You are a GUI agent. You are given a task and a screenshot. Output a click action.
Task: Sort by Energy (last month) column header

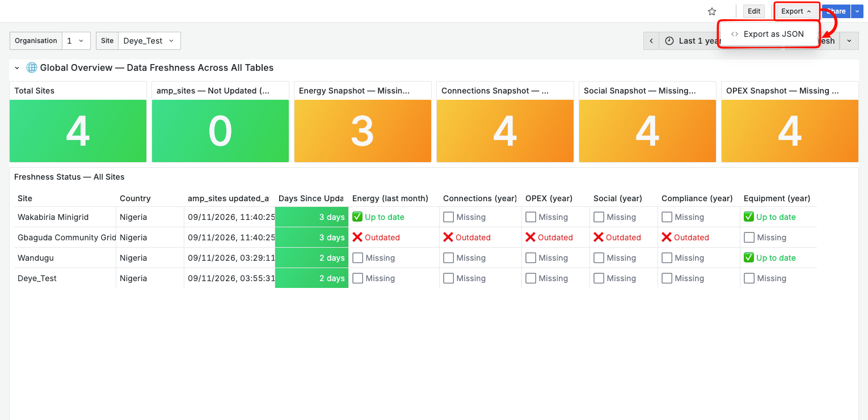tap(390, 198)
